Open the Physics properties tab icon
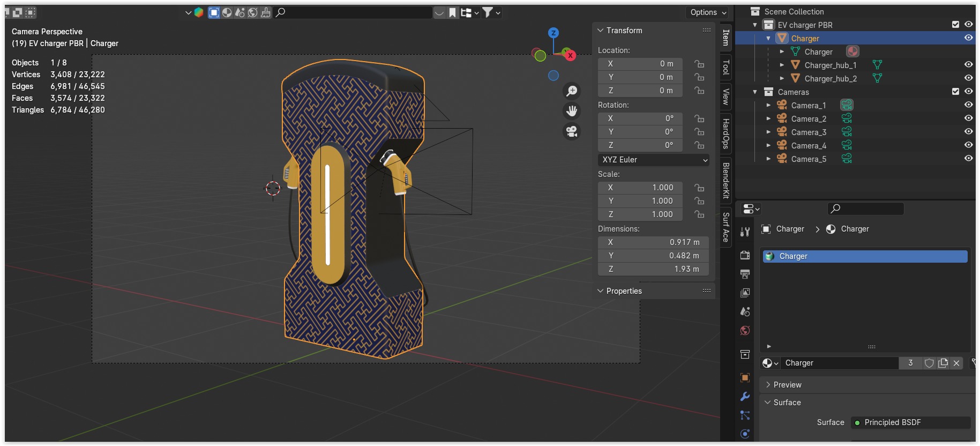The image size is (980, 446). click(745, 434)
